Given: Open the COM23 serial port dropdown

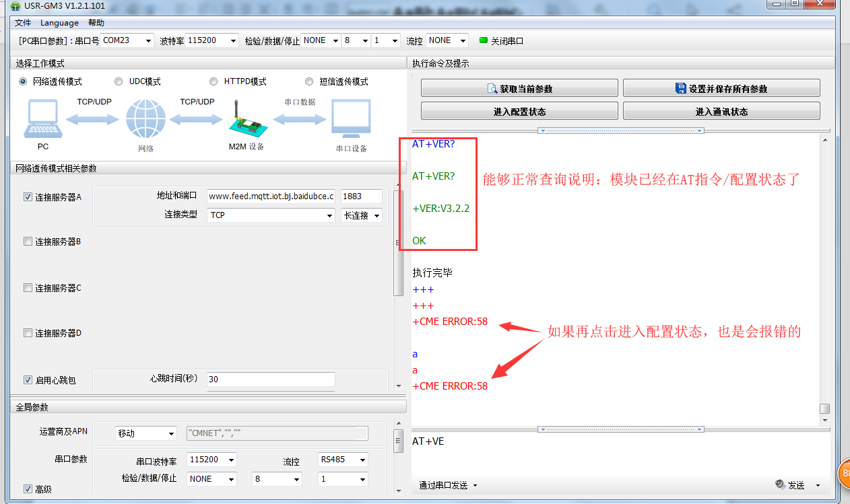Looking at the screenshot, I should coord(127,40).
